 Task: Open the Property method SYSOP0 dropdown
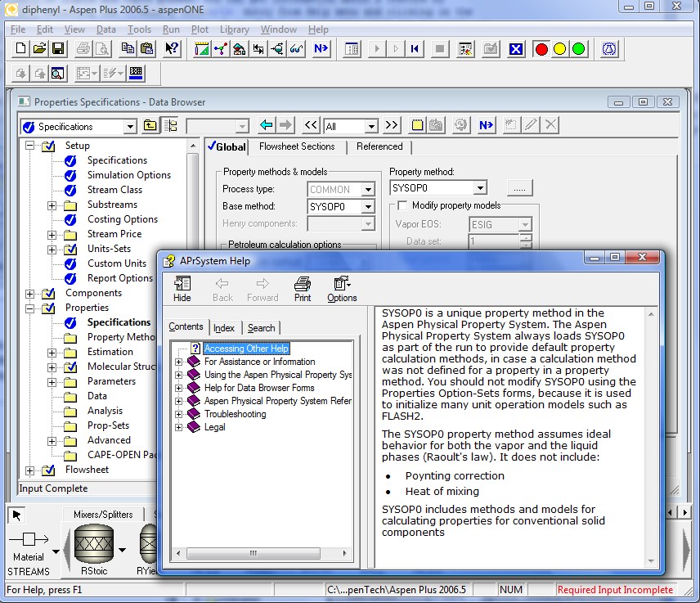point(479,188)
